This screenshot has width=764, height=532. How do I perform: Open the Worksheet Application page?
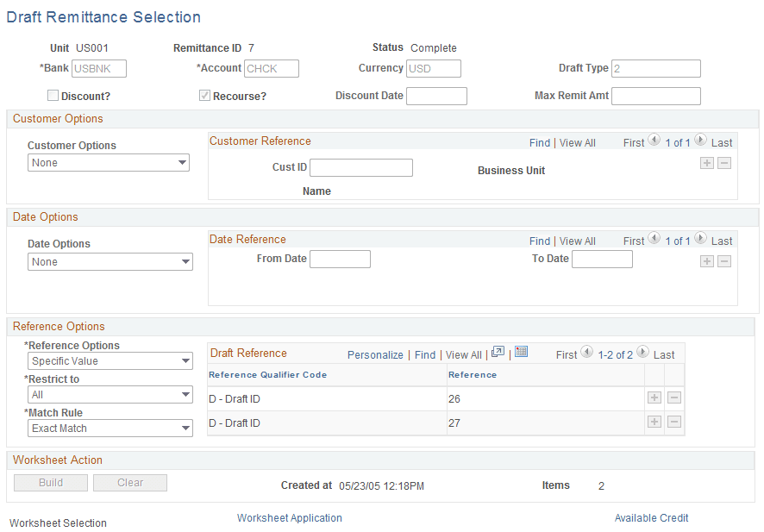289,517
